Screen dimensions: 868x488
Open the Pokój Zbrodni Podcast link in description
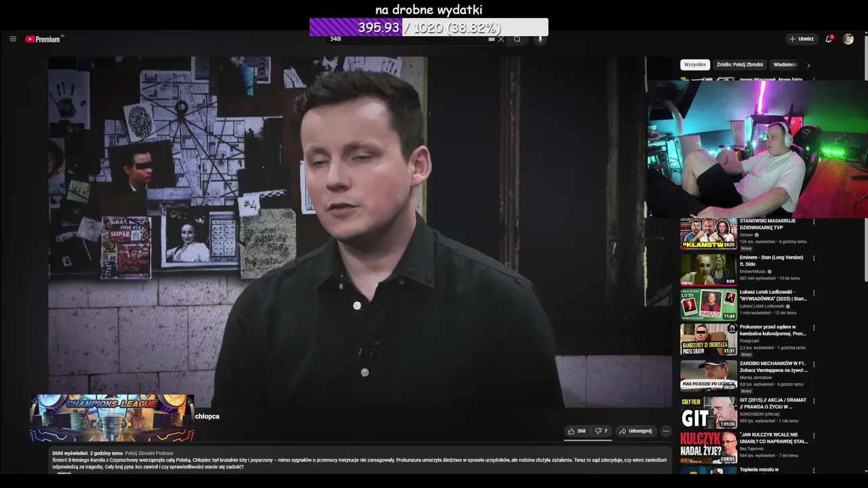[x=149, y=453]
